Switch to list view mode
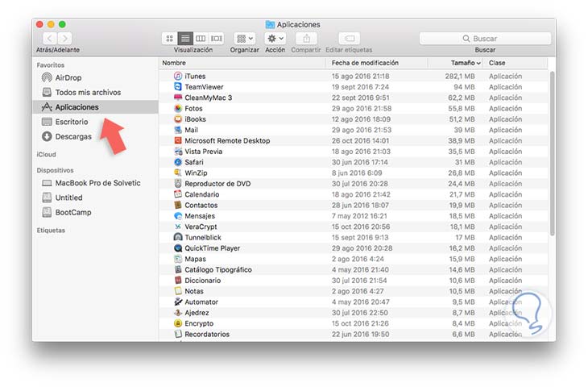The height and width of the screenshot is (387, 588). pyautogui.click(x=185, y=38)
